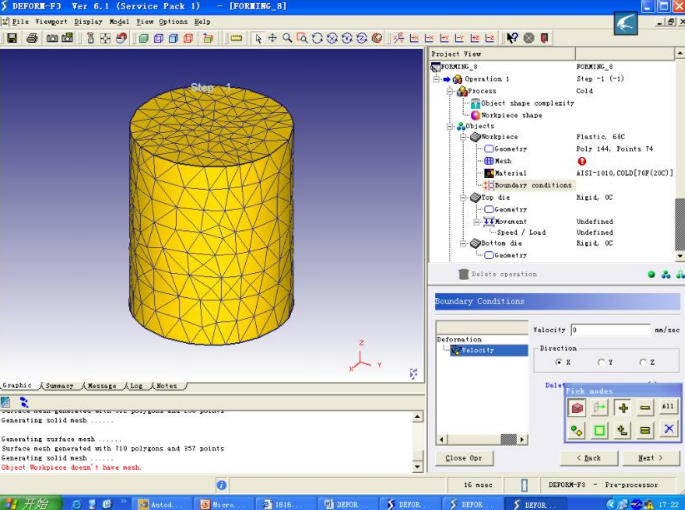Open the Model menu
This screenshot has width=685, height=510.
pos(119,22)
